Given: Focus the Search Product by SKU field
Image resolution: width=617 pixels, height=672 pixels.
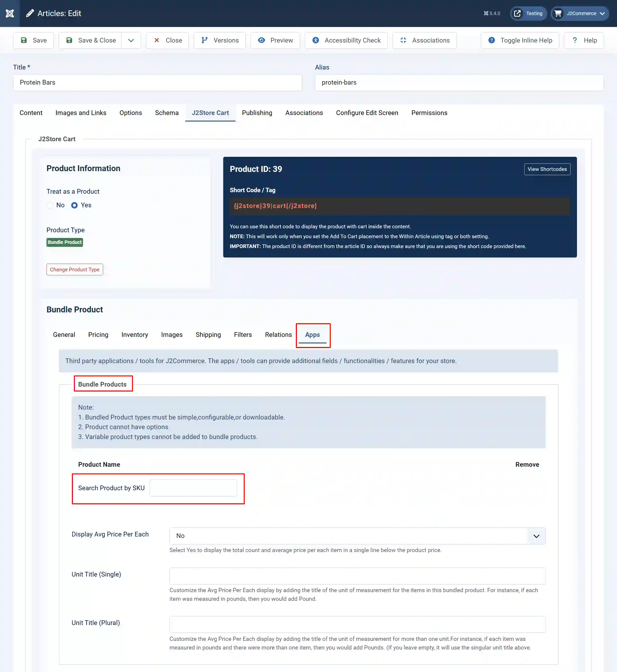Looking at the screenshot, I should coord(193,488).
